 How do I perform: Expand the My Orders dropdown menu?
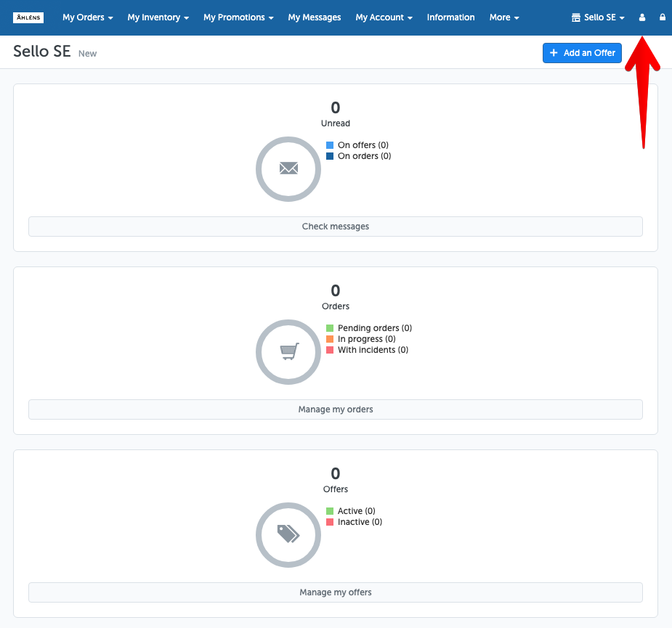click(x=88, y=17)
